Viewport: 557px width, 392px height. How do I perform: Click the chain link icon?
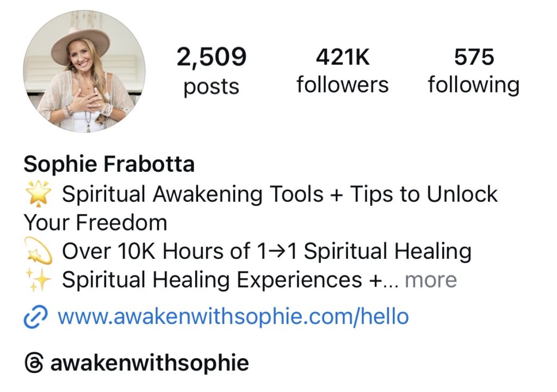point(35,316)
